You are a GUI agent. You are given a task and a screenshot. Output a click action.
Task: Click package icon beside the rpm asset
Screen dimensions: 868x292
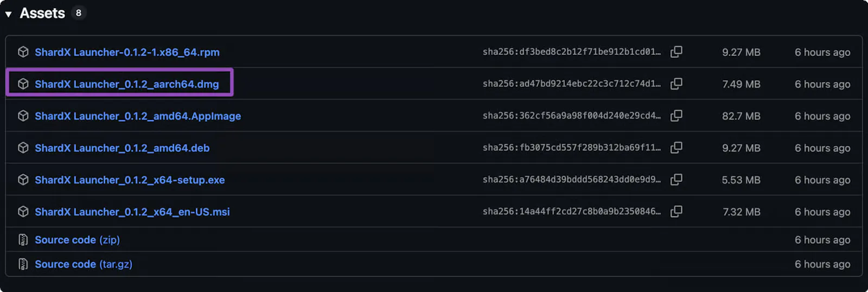[23, 52]
